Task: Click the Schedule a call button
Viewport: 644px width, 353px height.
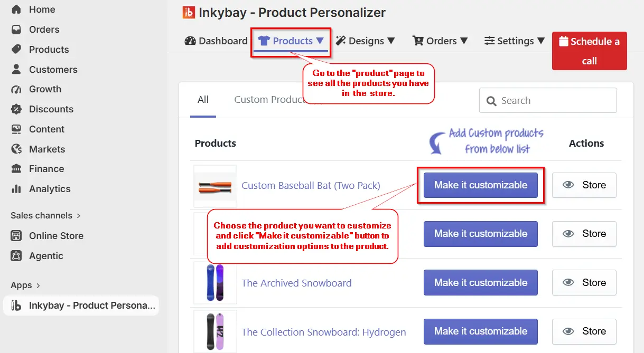Action: click(x=589, y=51)
